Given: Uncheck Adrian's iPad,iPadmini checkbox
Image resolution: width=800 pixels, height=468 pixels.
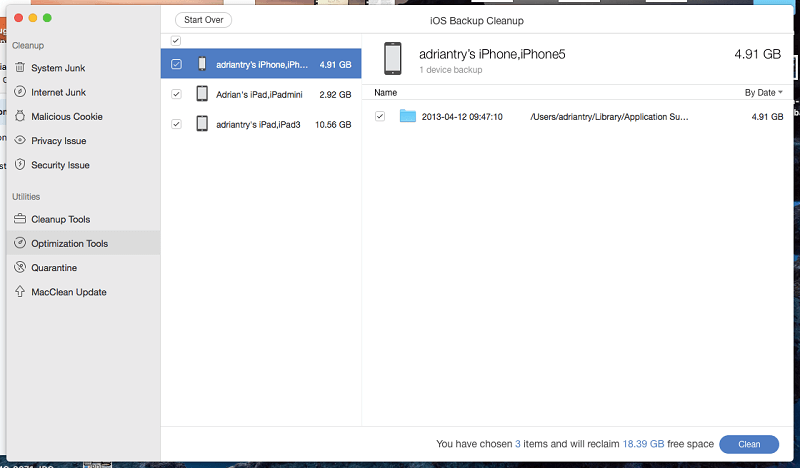Looking at the screenshot, I should point(176,94).
